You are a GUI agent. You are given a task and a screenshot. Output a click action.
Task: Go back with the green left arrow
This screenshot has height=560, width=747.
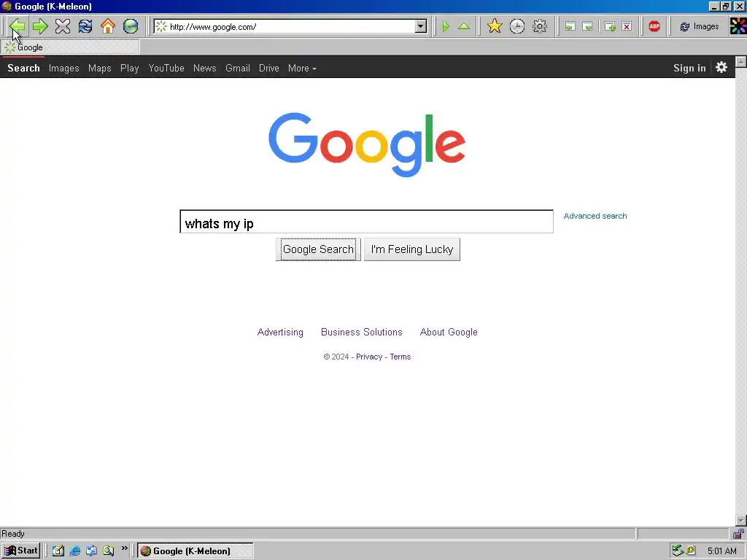[x=18, y=26]
